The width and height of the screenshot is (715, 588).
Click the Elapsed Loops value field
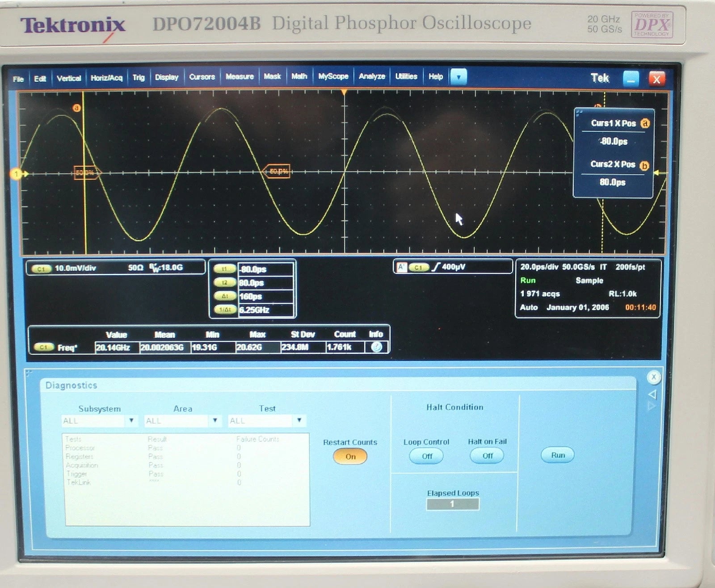453,504
